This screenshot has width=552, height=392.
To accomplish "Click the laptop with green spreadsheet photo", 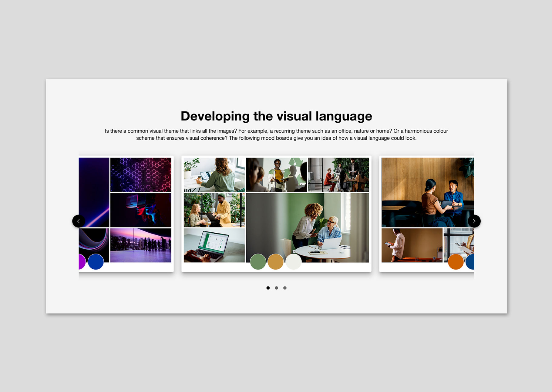I will click(214, 245).
